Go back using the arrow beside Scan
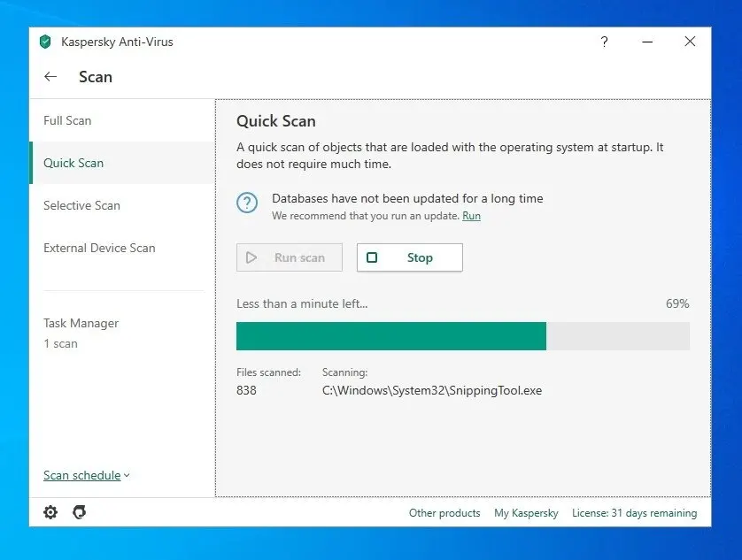742x560 pixels. [x=50, y=77]
